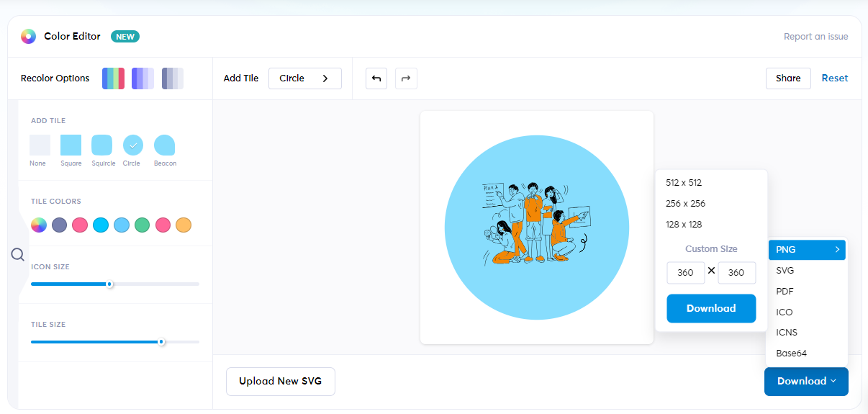Screen dimensions: 868x414
Task: Click the Color Editor rainbow logo icon
Action: pos(28,37)
